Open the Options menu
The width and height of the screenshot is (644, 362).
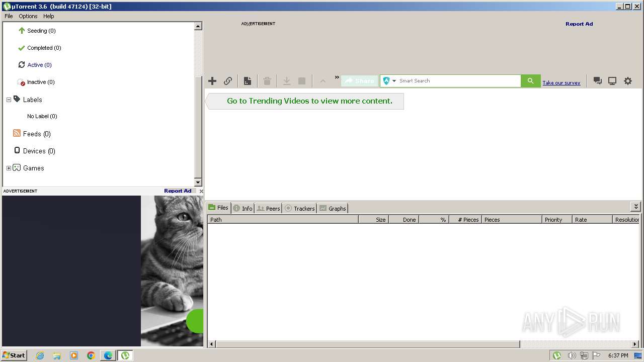(28, 16)
